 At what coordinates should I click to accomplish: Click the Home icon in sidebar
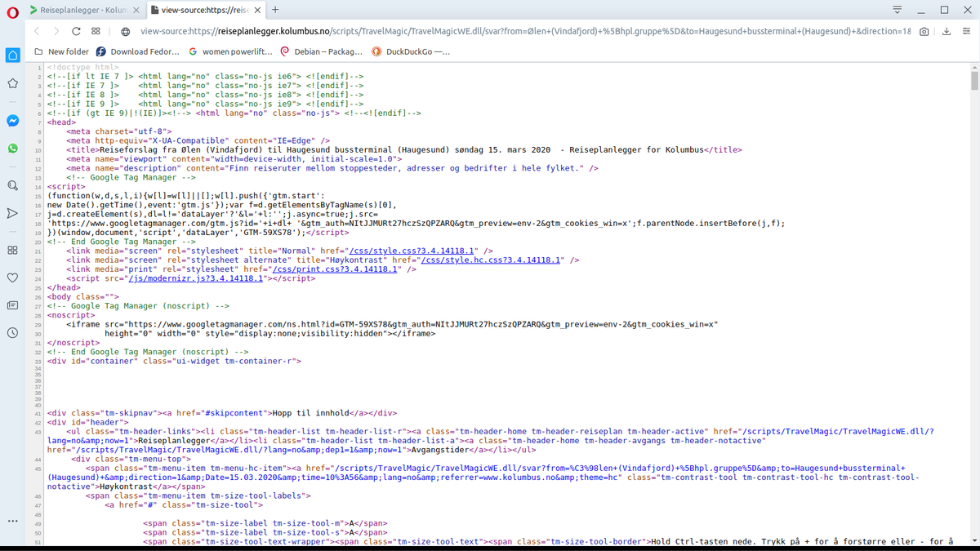(x=12, y=55)
